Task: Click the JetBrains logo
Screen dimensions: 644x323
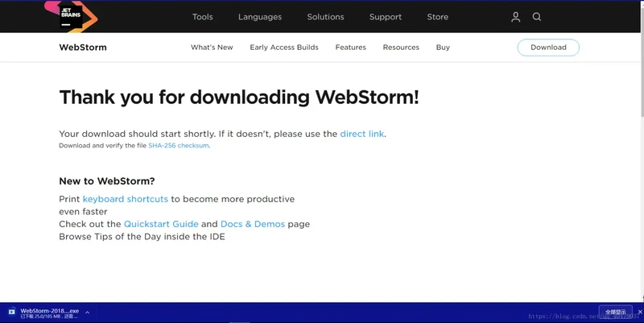Action: coord(70,16)
